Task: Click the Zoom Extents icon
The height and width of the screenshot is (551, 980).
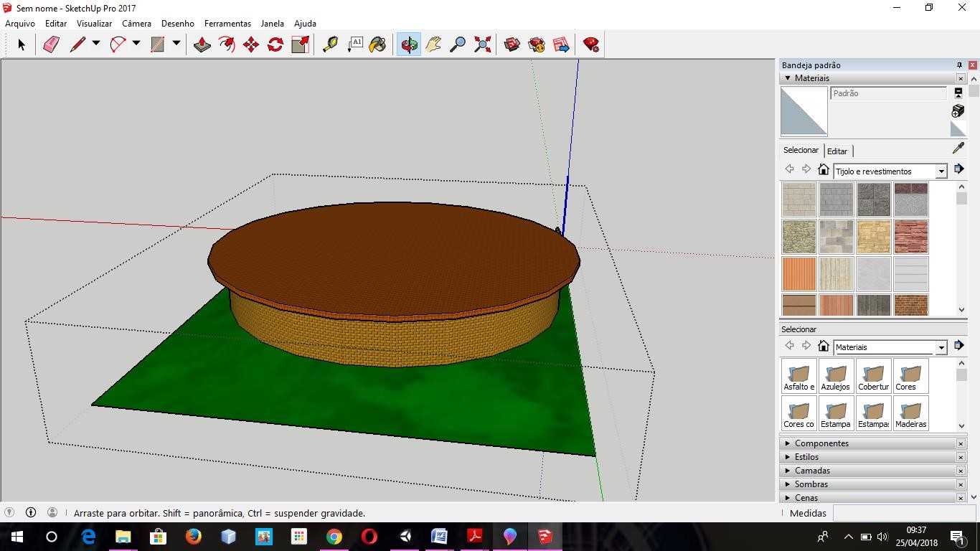Action: (x=483, y=44)
